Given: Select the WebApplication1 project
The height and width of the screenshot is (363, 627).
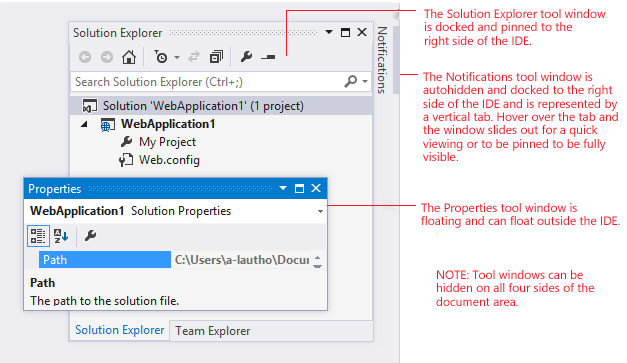Looking at the screenshot, I should [x=168, y=124].
